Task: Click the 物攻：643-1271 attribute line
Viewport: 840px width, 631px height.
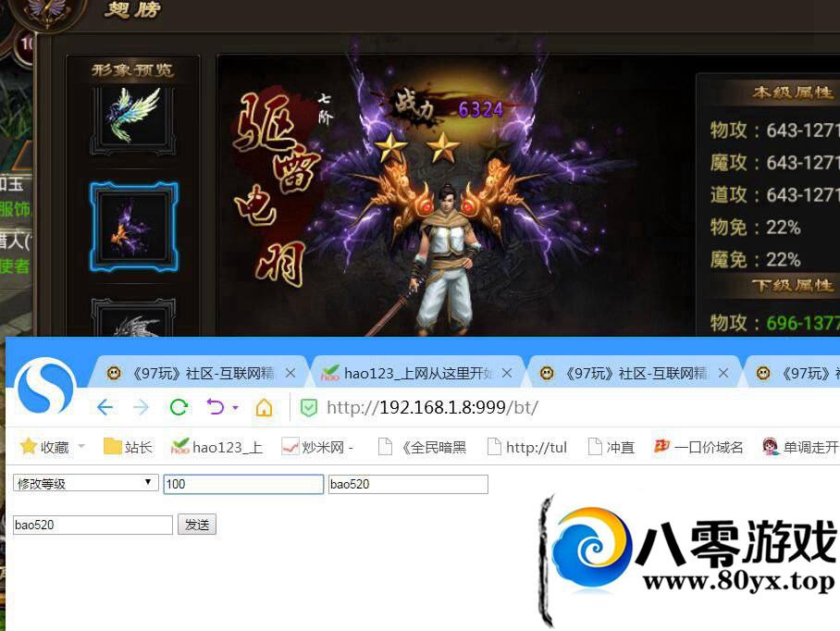Action: (774, 130)
